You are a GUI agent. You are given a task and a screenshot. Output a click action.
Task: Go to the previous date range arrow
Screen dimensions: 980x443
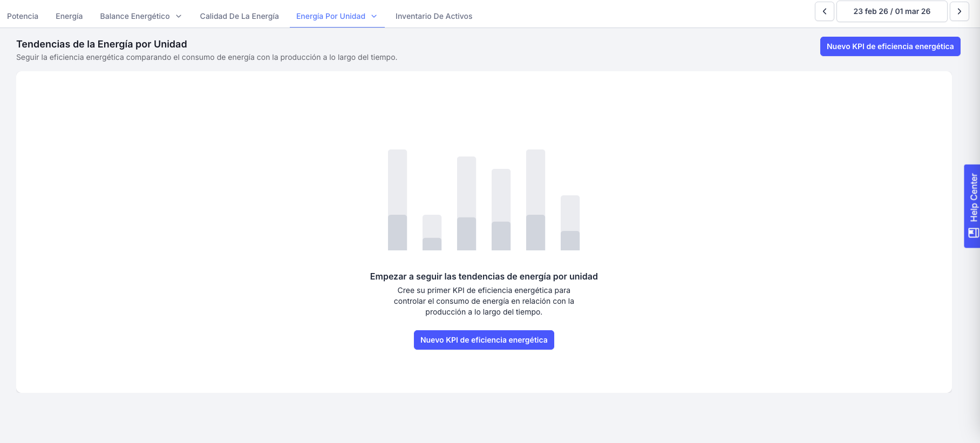coord(824,11)
